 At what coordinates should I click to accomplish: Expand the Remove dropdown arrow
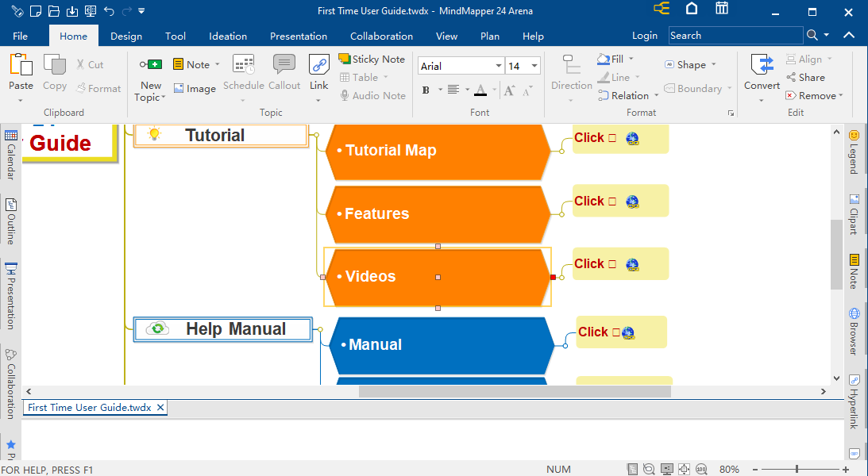841,96
